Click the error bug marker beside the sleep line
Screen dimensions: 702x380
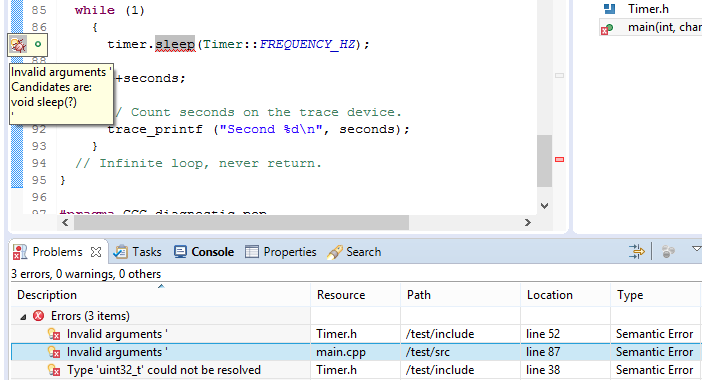pos(18,44)
